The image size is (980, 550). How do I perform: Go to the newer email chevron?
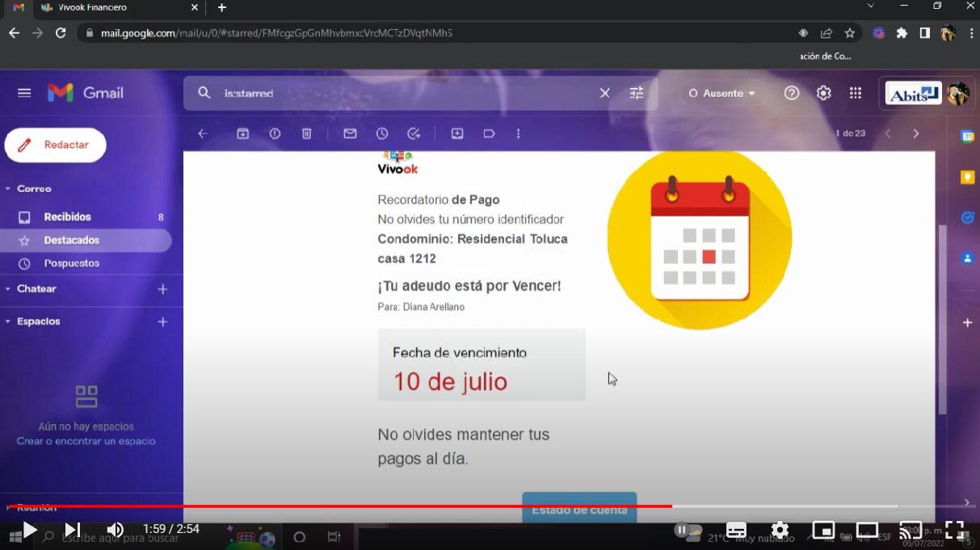(x=888, y=133)
